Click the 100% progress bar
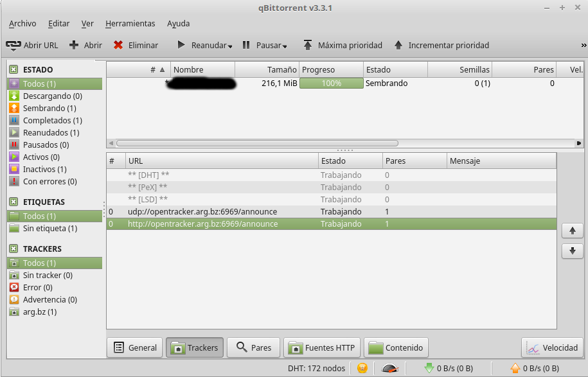 point(331,83)
